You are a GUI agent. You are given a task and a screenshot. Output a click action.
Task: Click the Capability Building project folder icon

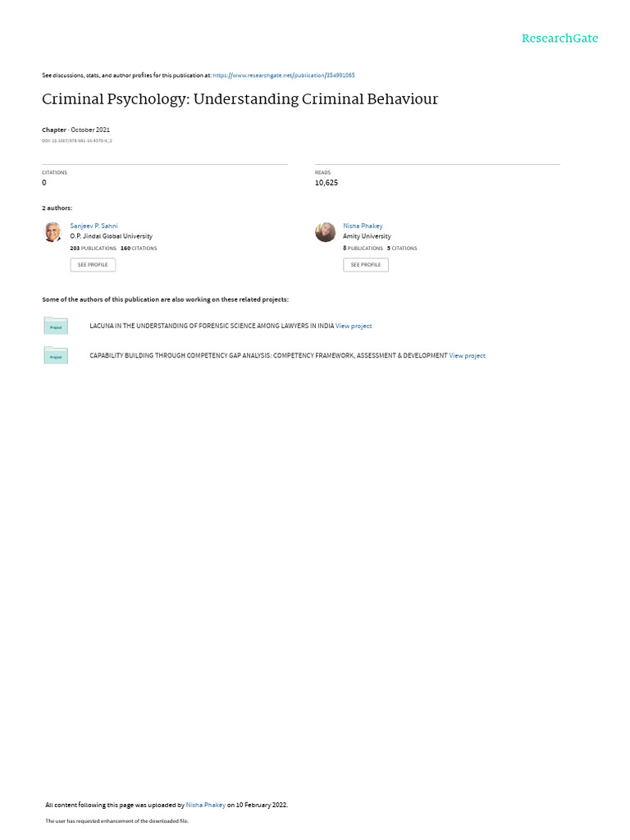point(56,356)
